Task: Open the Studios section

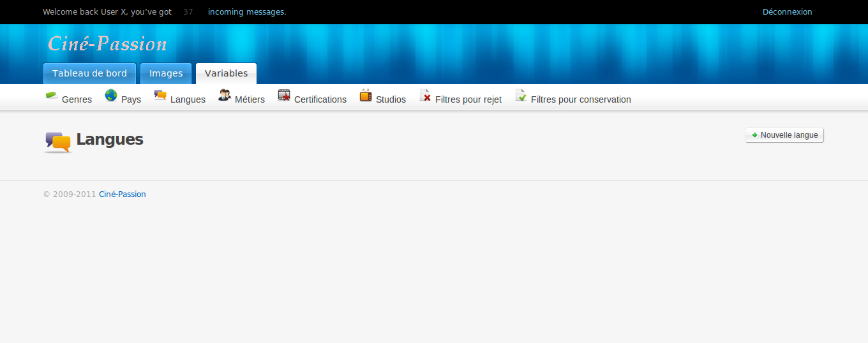Action: pos(391,99)
